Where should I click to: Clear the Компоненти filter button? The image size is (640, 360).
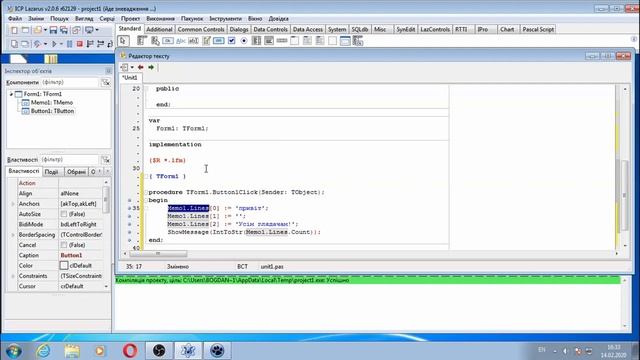point(106,82)
